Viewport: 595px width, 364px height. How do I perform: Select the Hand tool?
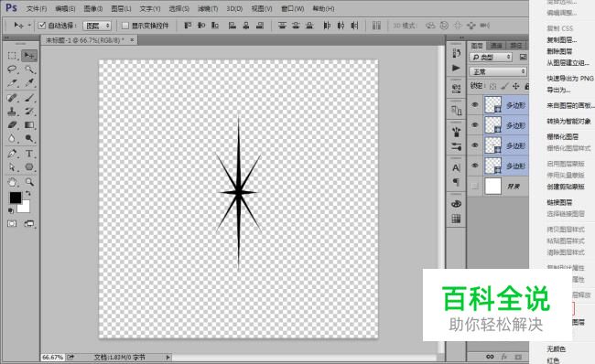(12, 182)
